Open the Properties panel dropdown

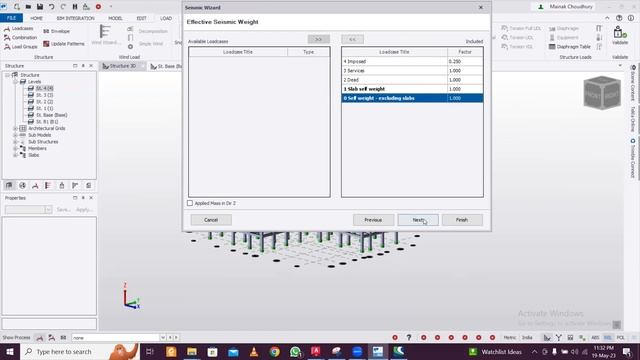click(x=48, y=210)
